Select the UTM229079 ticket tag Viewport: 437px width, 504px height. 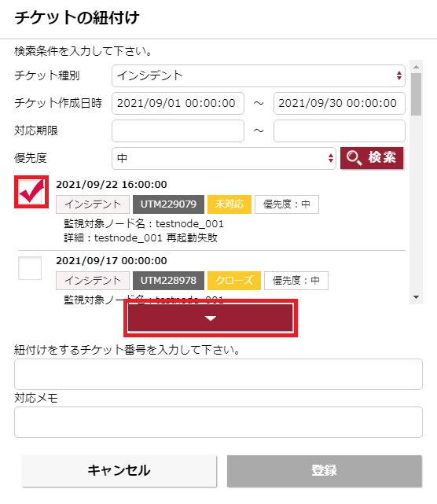pyautogui.click(x=168, y=204)
